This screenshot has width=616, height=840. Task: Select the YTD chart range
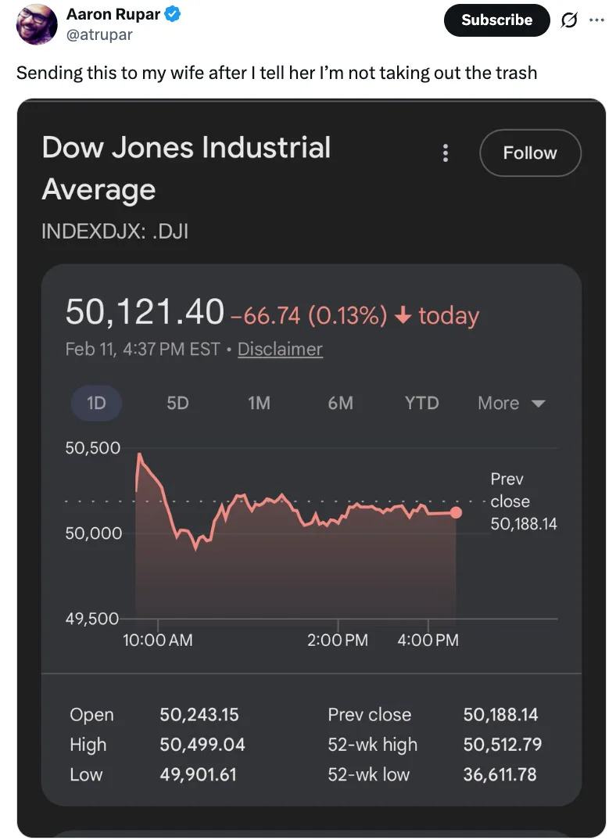point(421,403)
